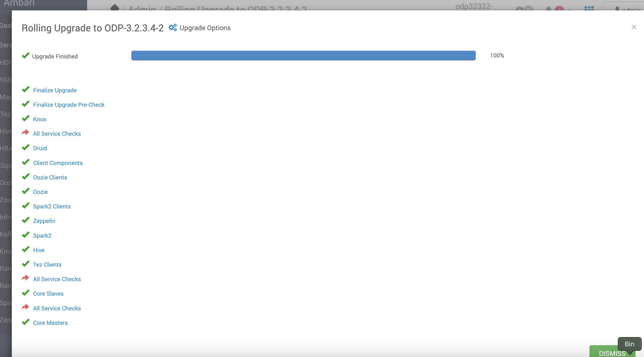Click the Upgrade Options link text
The image size is (644, 357).
click(x=205, y=28)
